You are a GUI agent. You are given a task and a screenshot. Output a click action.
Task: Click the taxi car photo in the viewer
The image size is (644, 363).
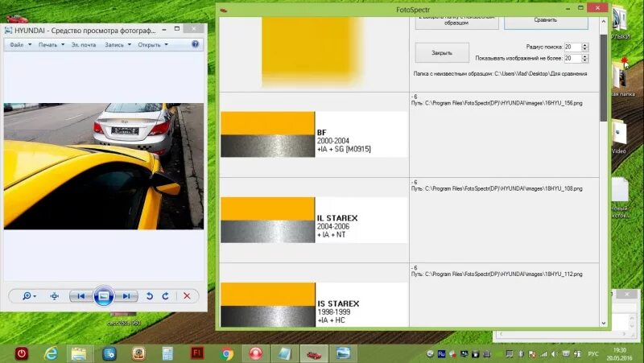tap(104, 167)
